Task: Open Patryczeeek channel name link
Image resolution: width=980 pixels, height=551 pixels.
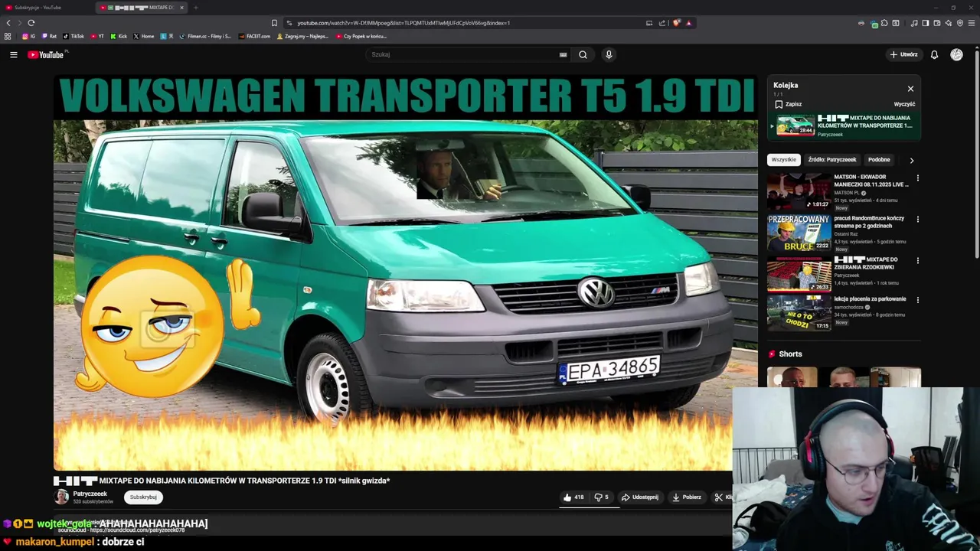Action: [x=90, y=494]
